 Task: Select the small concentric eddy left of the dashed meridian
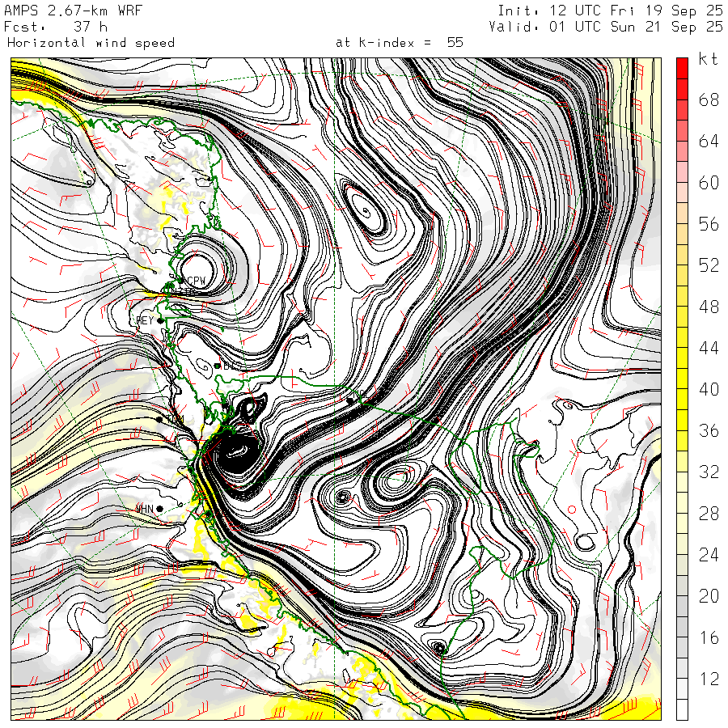[x=343, y=496]
